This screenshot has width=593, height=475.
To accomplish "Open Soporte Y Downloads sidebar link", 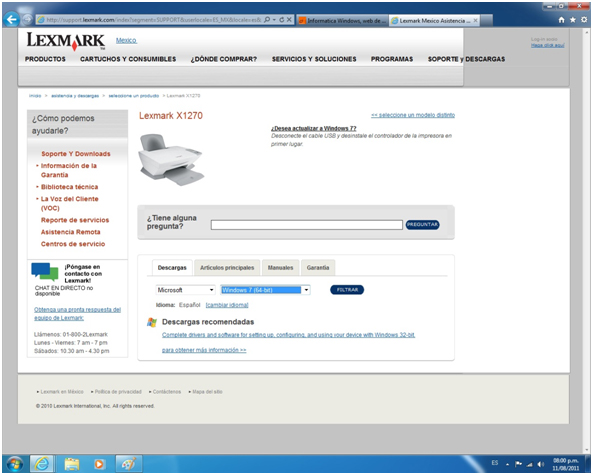I will (76, 154).
